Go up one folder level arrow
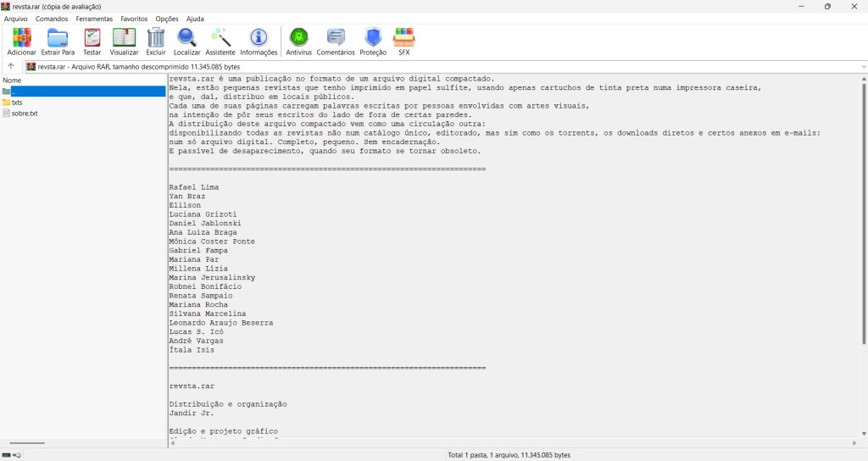This screenshot has height=461, width=868. [x=11, y=66]
